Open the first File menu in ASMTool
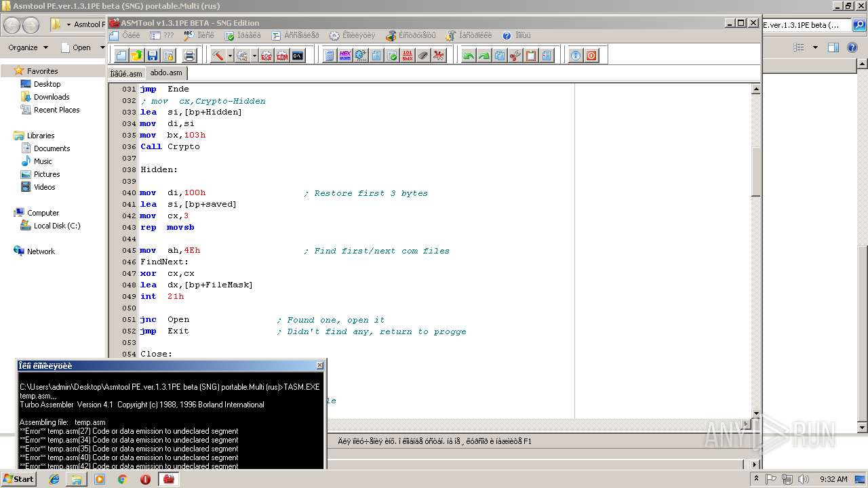This screenshot has width=868, height=488. 124,35
